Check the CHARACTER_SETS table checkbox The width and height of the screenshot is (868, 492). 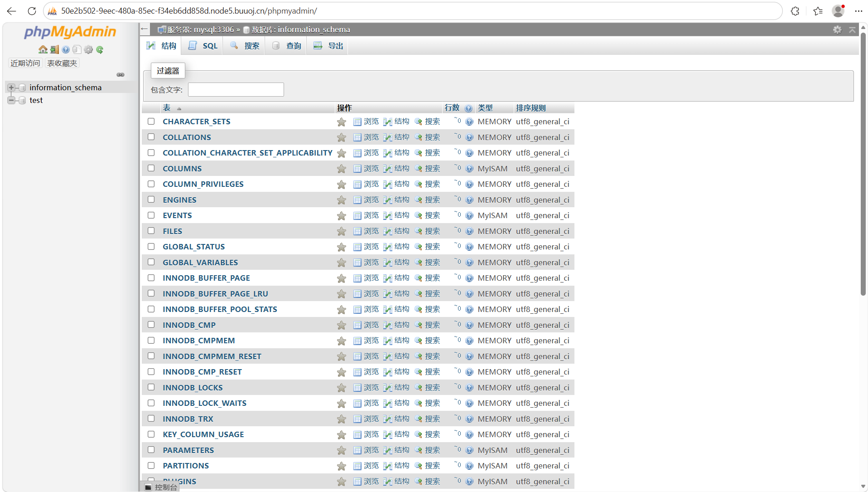(151, 121)
